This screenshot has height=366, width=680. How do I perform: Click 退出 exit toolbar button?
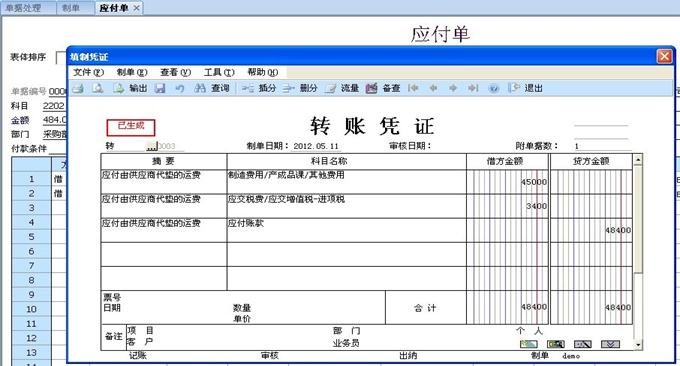[526, 88]
